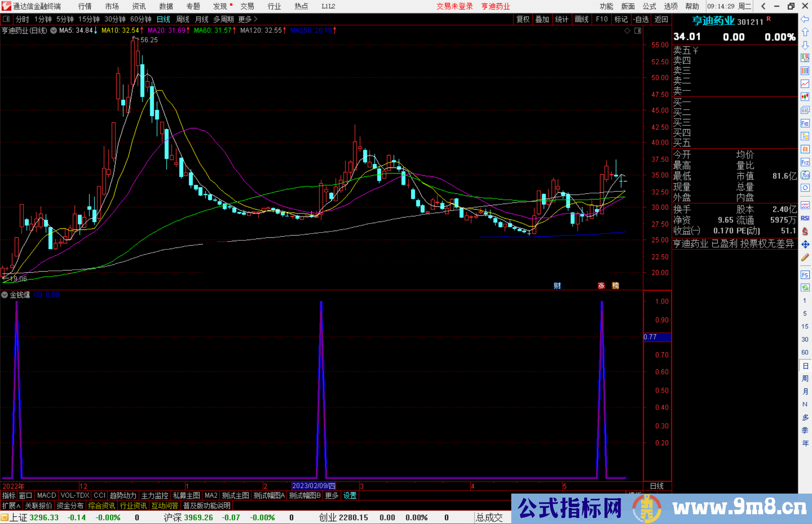Click the FS sidebar icon

point(805,275)
